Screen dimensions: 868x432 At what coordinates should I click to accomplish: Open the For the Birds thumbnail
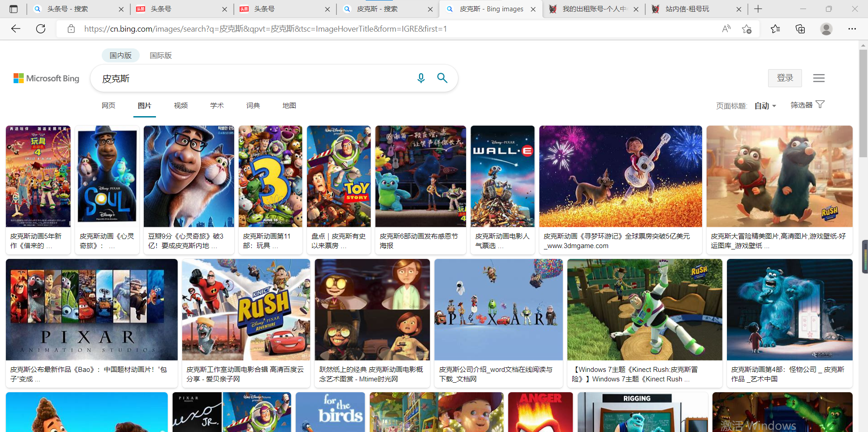click(x=330, y=412)
